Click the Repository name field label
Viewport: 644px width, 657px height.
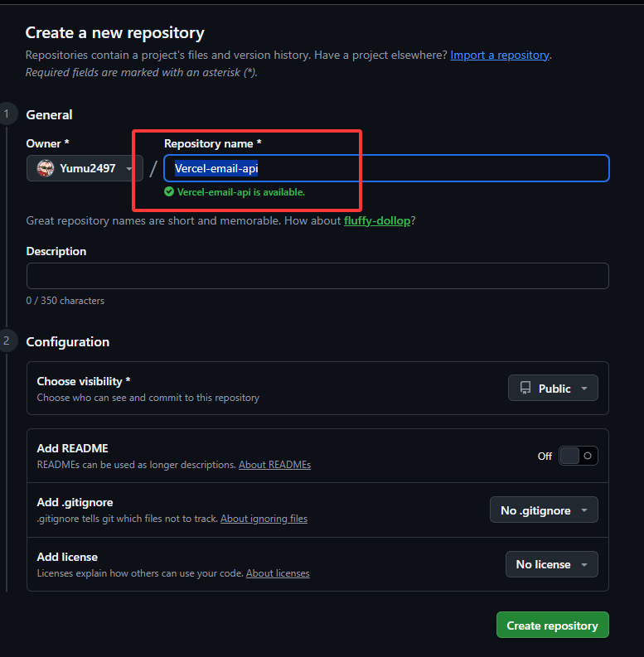coord(212,143)
